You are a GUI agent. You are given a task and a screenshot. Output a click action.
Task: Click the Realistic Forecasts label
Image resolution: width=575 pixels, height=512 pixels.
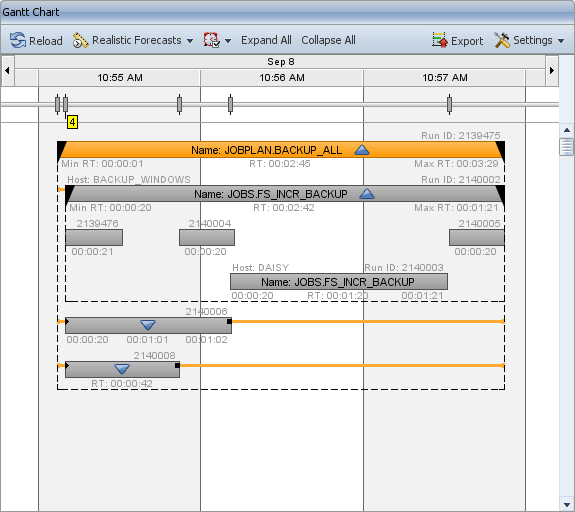[137, 40]
